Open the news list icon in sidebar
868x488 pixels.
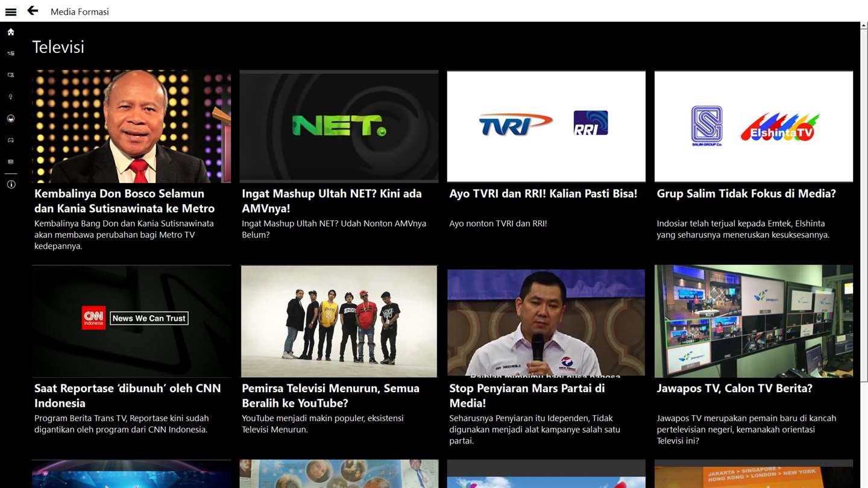coord(11,54)
